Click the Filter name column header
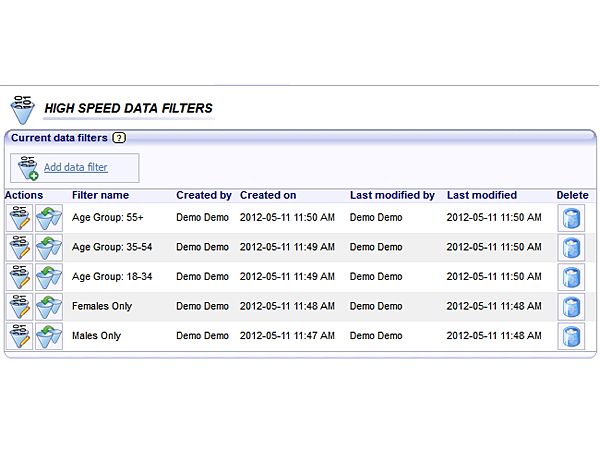 point(100,195)
